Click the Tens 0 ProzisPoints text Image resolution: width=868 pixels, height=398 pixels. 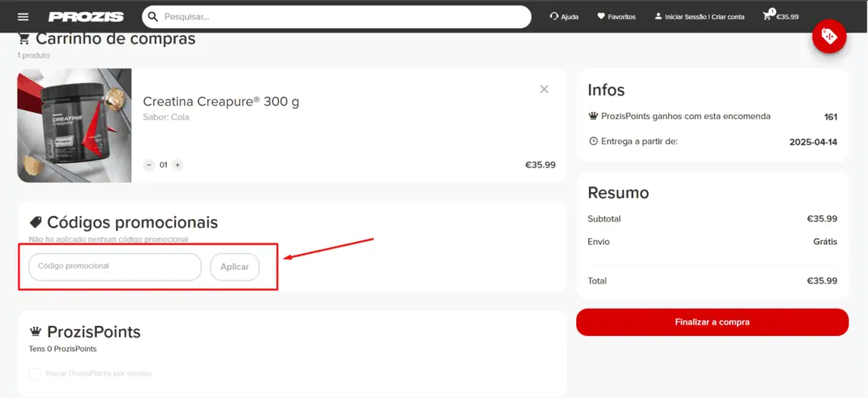[x=63, y=349]
